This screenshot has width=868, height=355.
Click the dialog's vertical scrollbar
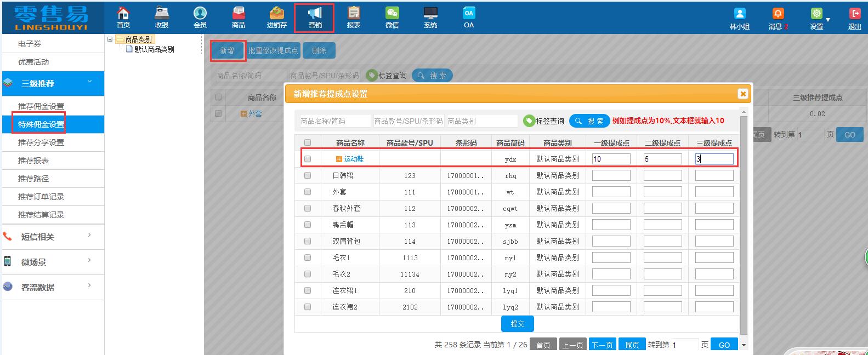744,219
